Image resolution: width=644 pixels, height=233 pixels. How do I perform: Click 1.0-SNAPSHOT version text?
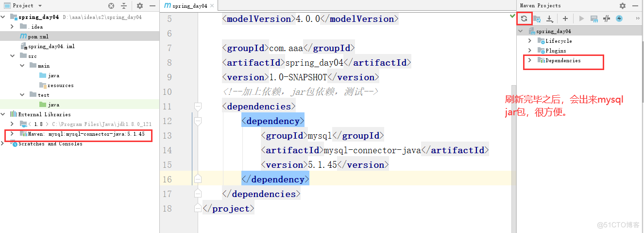tap(298, 77)
